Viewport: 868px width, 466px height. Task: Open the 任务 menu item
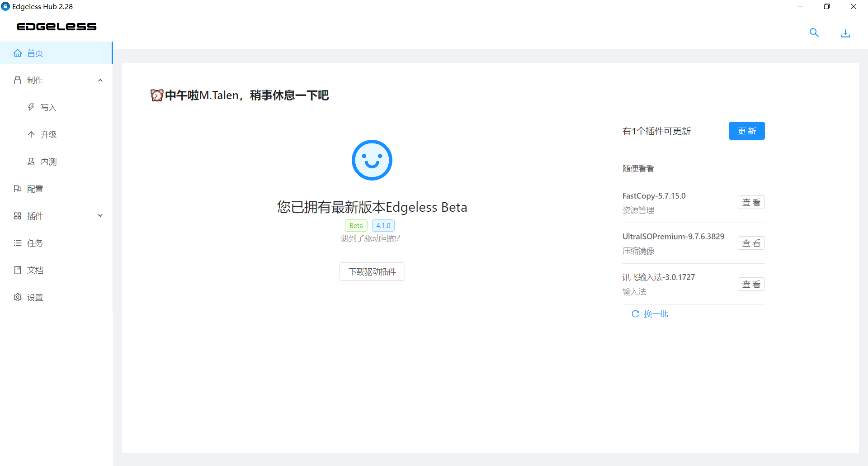point(35,243)
